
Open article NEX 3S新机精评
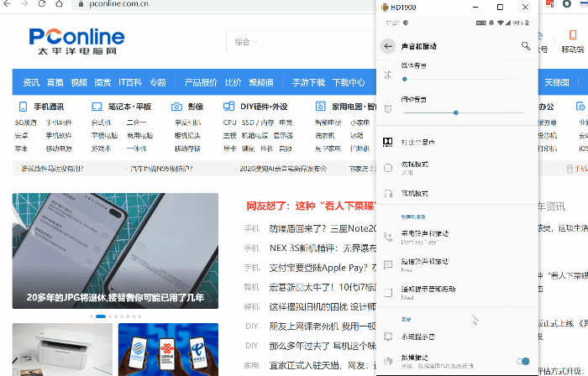[323, 248]
